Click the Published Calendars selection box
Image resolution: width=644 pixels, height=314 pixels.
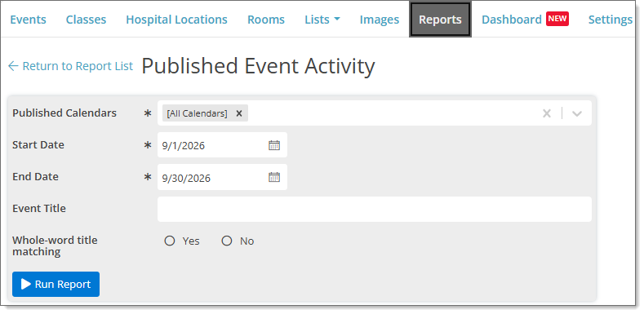click(x=375, y=113)
